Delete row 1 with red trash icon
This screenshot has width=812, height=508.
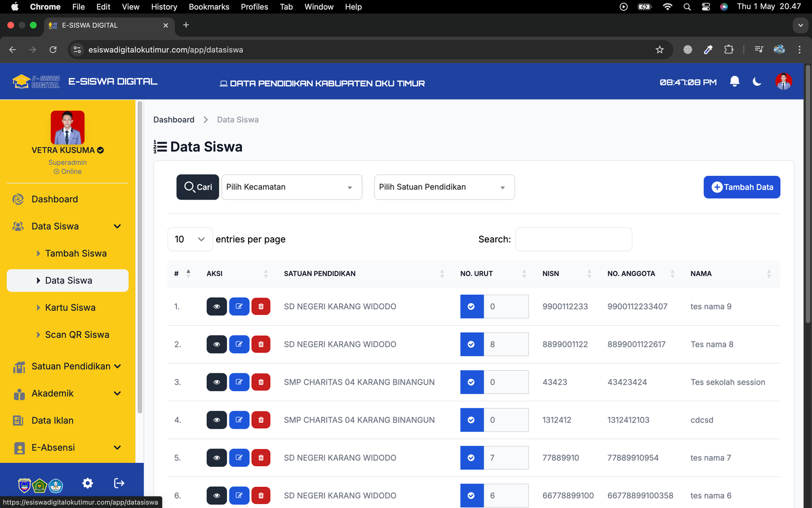pos(261,306)
